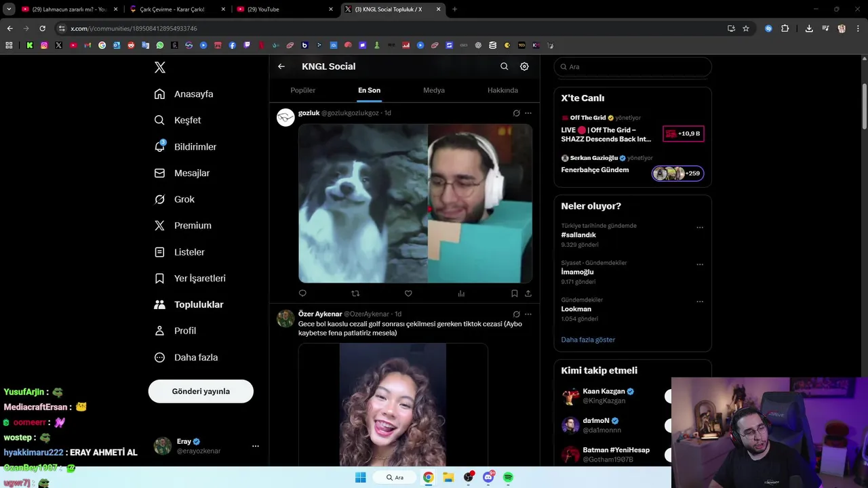The image size is (868, 488).
Task: Open Windows Start menu
Action: (360, 477)
